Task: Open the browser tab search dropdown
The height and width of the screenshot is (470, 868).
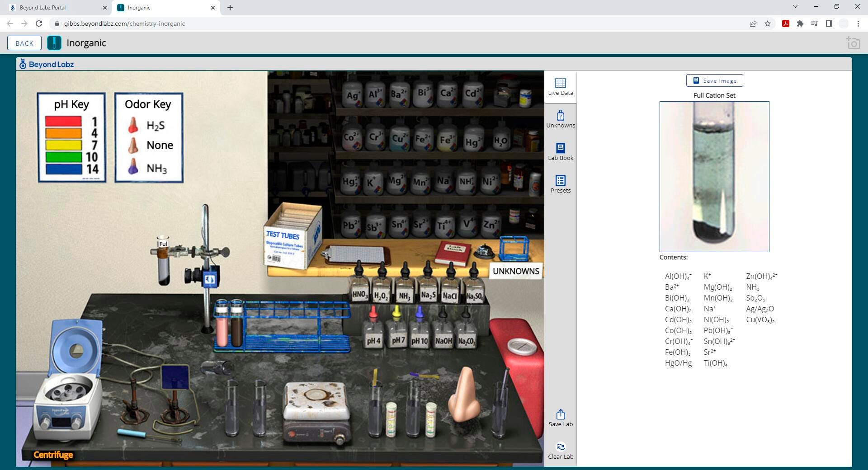Action: (795, 7)
